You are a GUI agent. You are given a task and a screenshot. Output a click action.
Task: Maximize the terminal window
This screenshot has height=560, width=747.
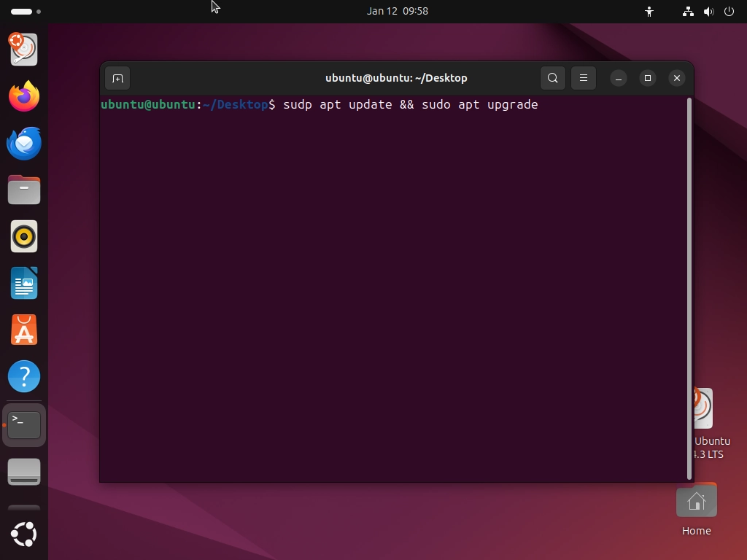(x=648, y=78)
